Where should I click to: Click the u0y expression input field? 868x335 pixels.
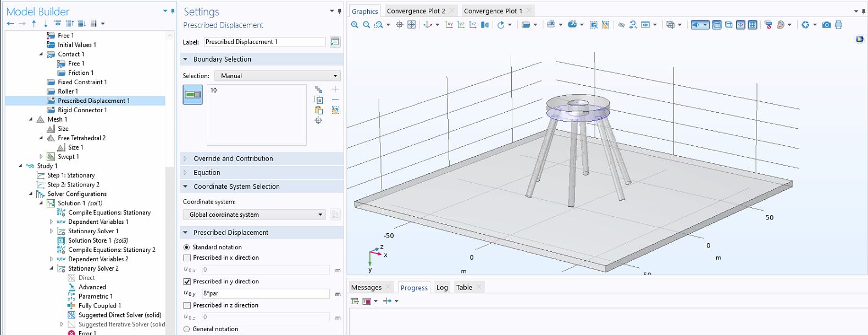(x=265, y=294)
